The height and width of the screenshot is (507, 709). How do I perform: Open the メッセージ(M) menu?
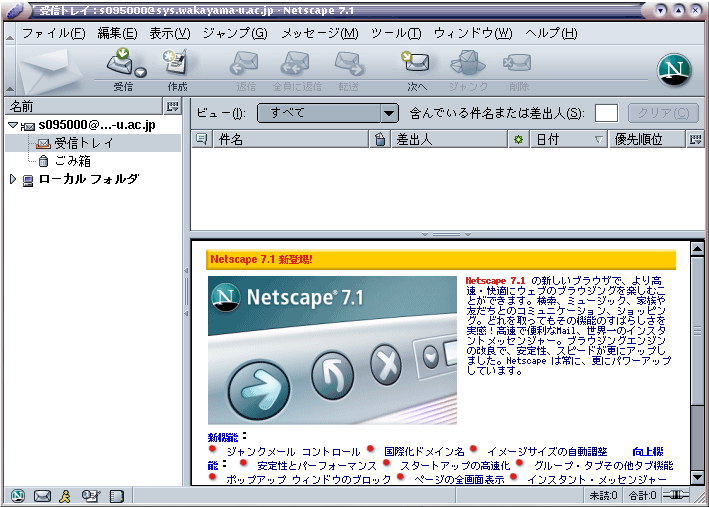[x=320, y=33]
